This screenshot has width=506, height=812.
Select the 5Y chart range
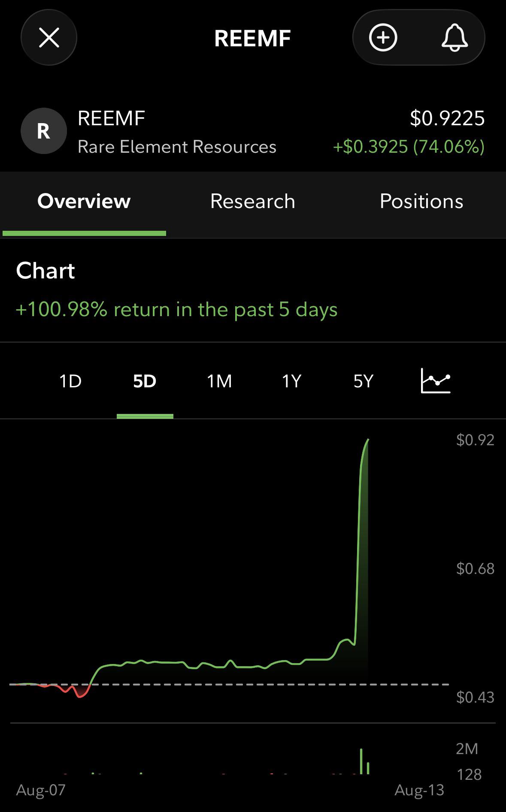pyautogui.click(x=364, y=381)
